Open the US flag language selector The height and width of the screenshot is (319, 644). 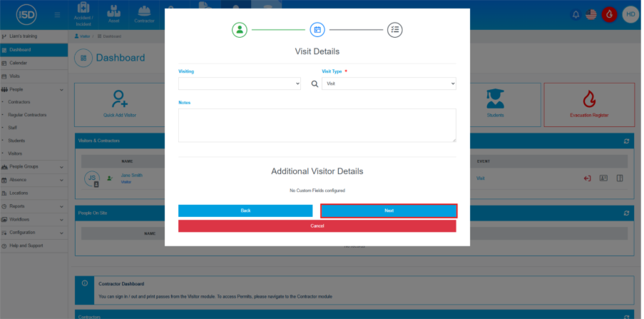591,14
